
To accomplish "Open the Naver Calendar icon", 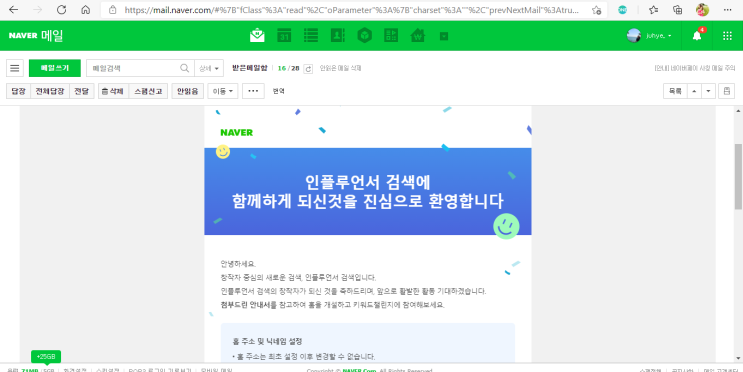I will (x=284, y=36).
